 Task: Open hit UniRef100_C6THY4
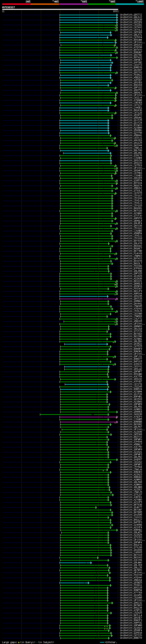pyautogui.click(x=131, y=37)
